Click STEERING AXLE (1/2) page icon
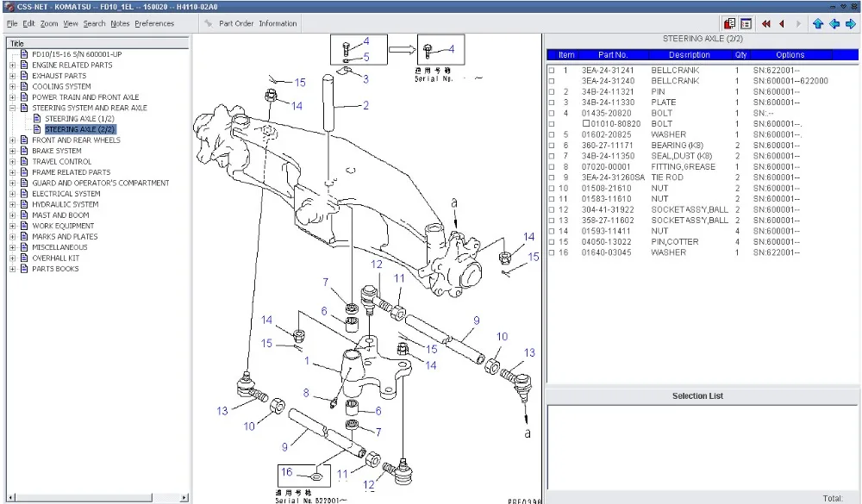This screenshot has width=862, height=504. point(37,118)
